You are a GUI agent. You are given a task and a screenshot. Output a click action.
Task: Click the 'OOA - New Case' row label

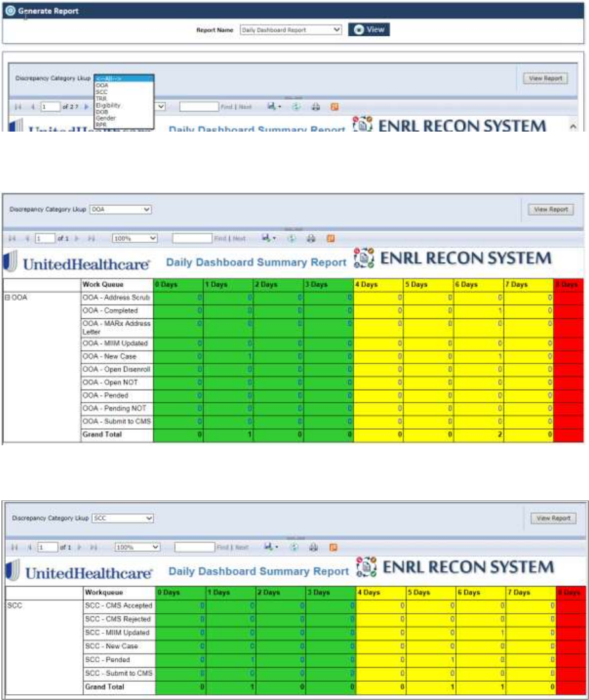coord(110,356)
